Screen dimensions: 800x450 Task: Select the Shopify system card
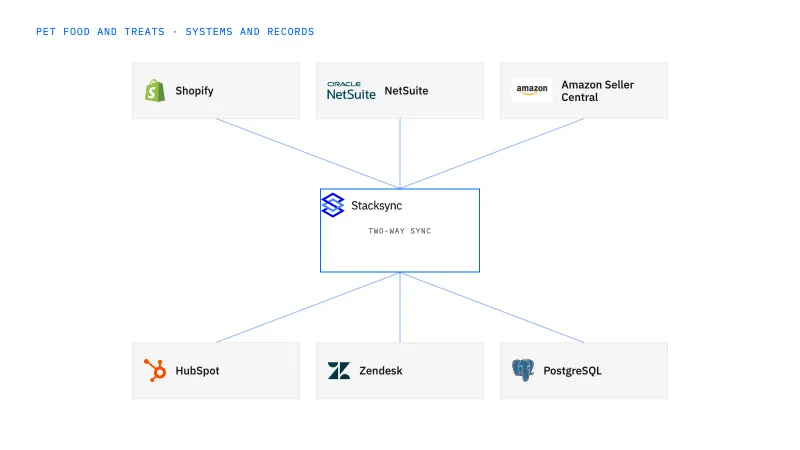click(216, 91)
